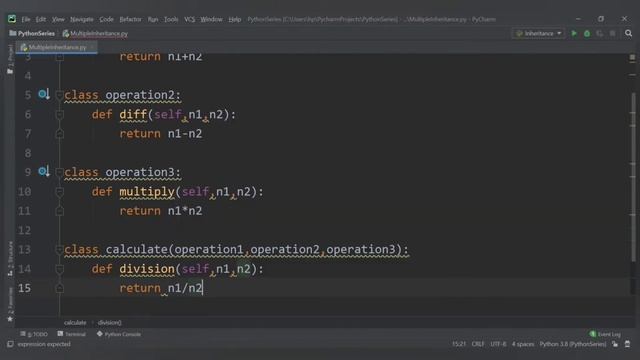Image resolution: width=640 pixels, height=360 pixels.
Task: Click 'expression expected' status message
Action: point(44,344)
